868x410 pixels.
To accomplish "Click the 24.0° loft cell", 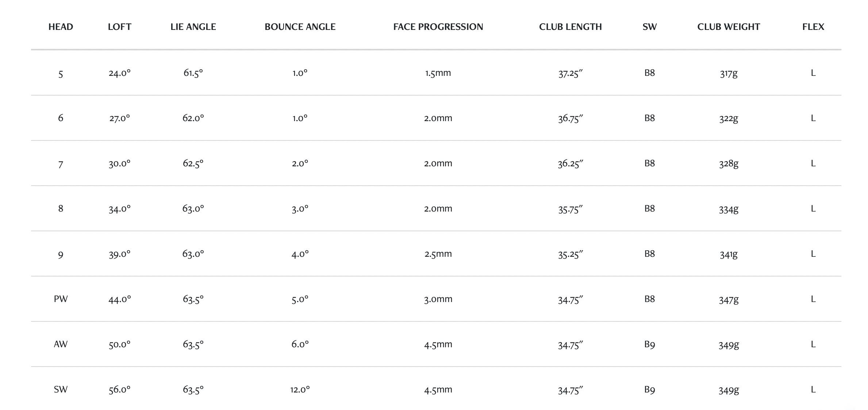I will 119,73.
